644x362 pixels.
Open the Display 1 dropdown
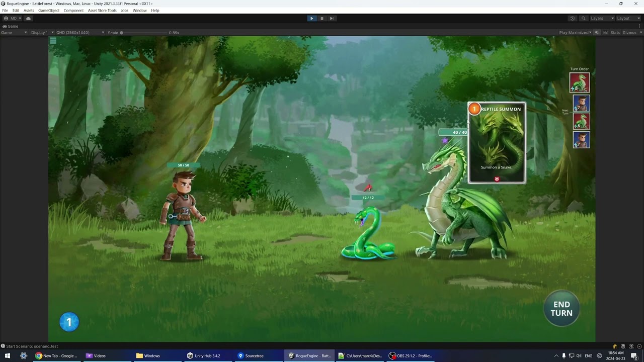[x=42, y=33]
